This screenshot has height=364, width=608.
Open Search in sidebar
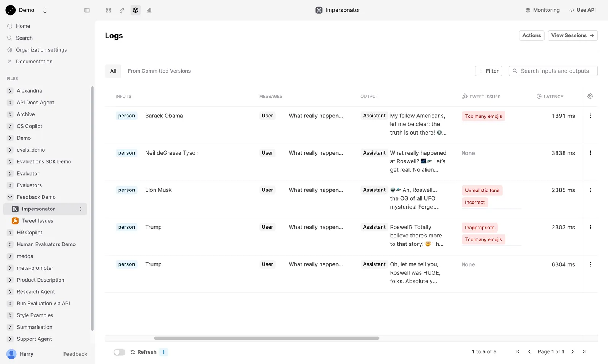[x=24, y=38]
